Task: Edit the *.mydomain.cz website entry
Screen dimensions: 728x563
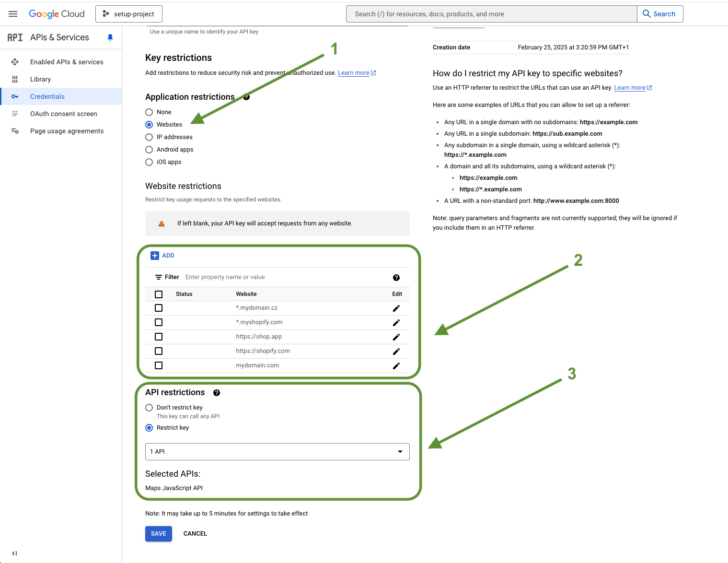Action: 396,308
